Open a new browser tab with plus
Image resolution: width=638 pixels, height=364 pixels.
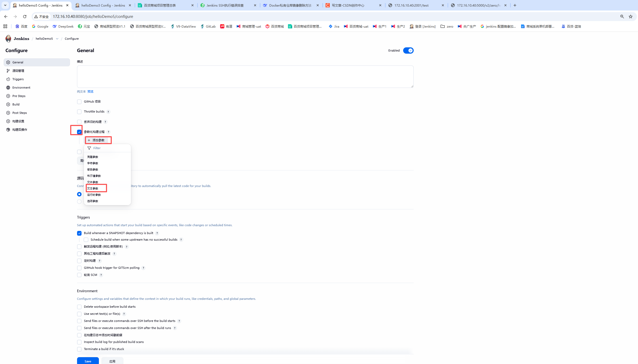(515, 5)
